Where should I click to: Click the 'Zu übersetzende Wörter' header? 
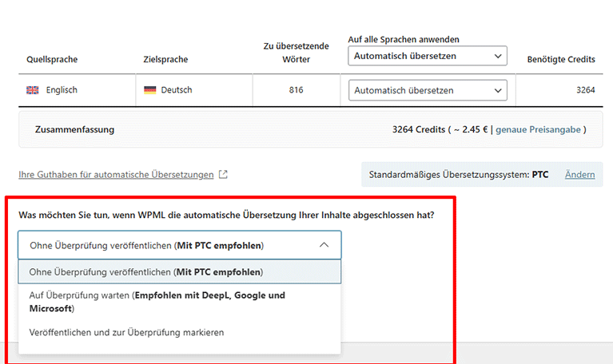[x=296, y=53]
